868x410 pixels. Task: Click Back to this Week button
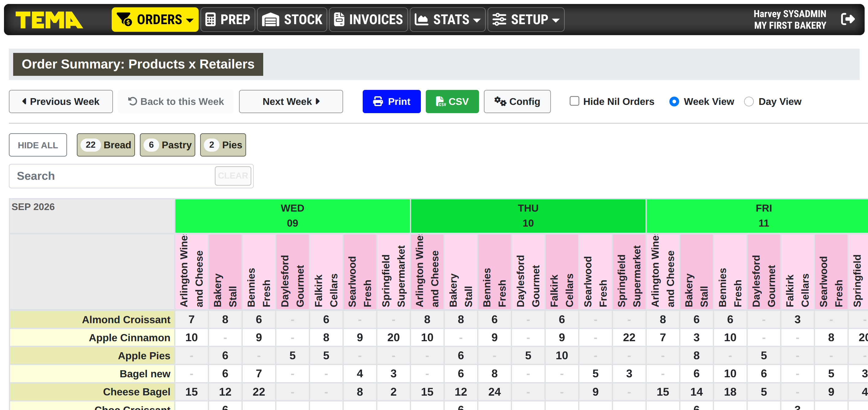(176, 101)
